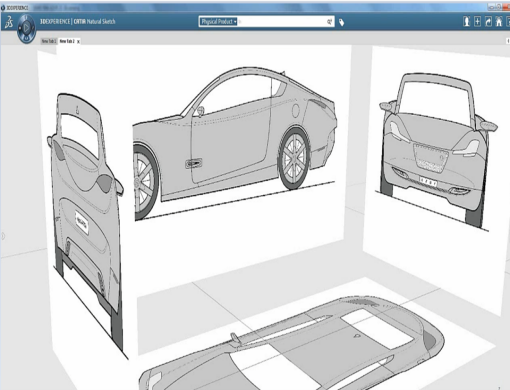Screen dimensions: 510x390
Task: Select the compass south quadrant
Action: click(x=27, y=39)
